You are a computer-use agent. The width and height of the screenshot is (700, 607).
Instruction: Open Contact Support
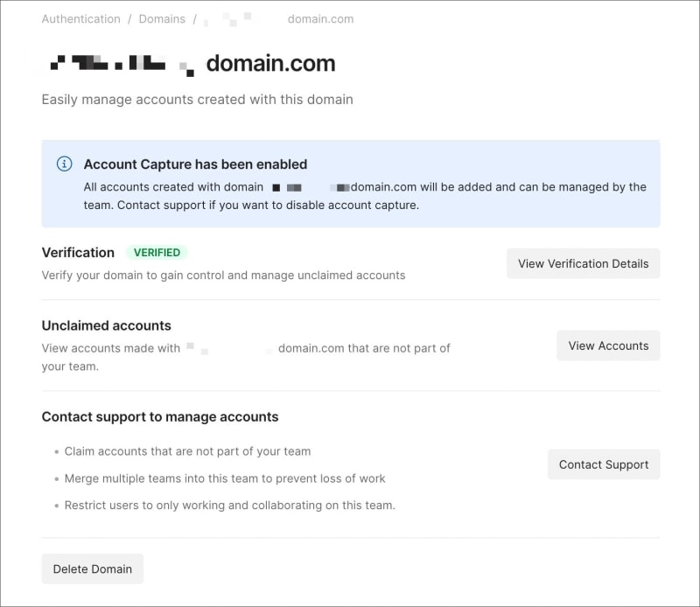pos(604,464)
